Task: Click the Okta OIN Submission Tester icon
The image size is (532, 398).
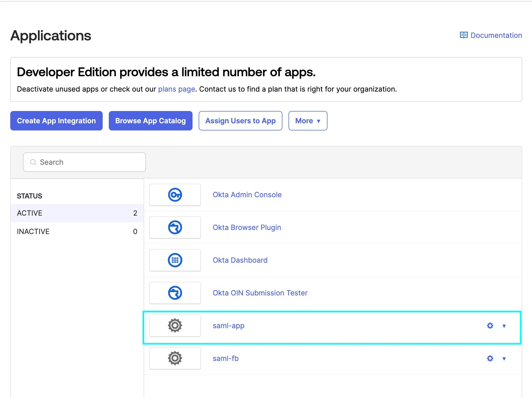Action: tap(175, 293)
